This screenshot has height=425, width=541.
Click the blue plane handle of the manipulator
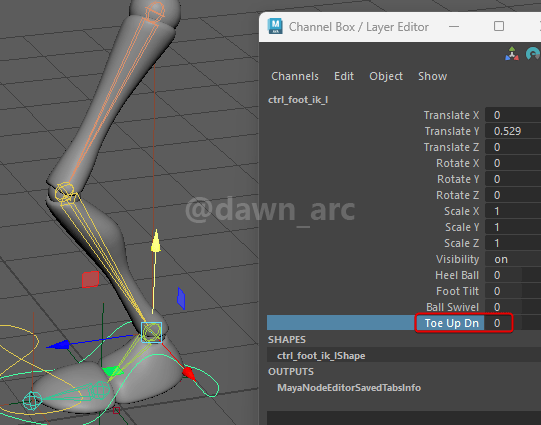[181, 298]
